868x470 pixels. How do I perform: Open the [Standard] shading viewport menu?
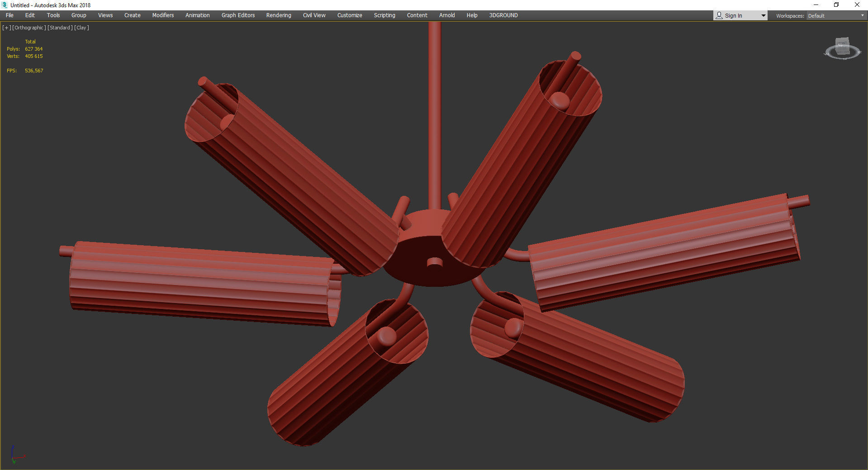60,28
